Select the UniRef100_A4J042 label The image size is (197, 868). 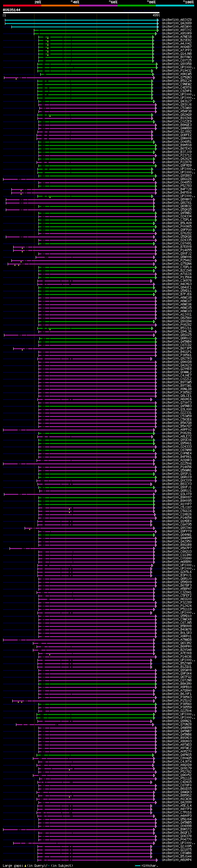177,43
